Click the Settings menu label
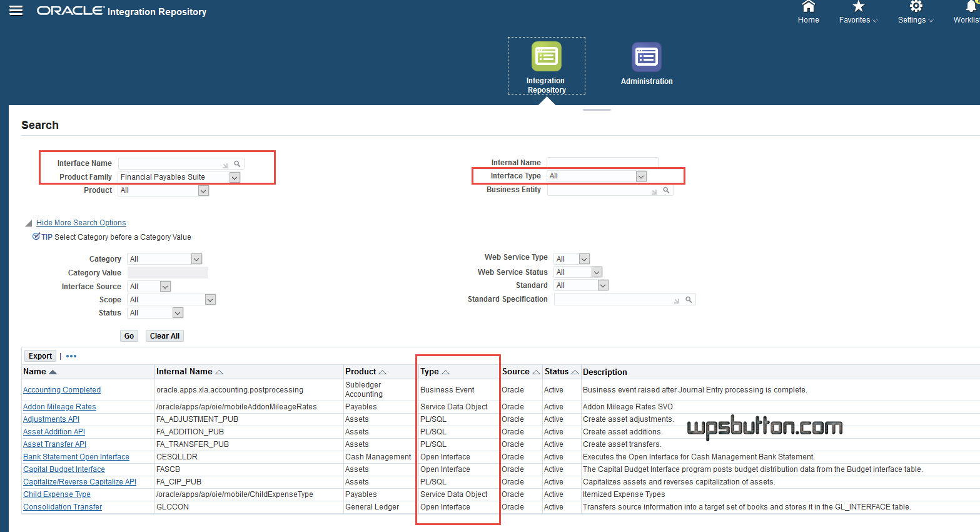This screenshot has width=980, height=532. [912, 20]
